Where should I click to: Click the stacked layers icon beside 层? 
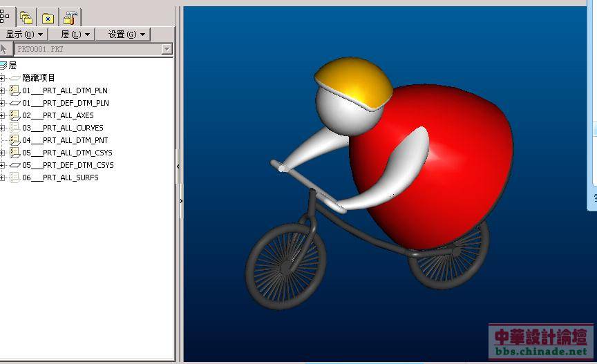pos(3,66)
